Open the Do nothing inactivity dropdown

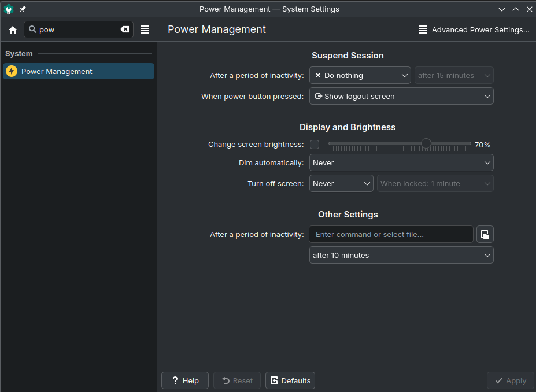[x=360, y=76]
